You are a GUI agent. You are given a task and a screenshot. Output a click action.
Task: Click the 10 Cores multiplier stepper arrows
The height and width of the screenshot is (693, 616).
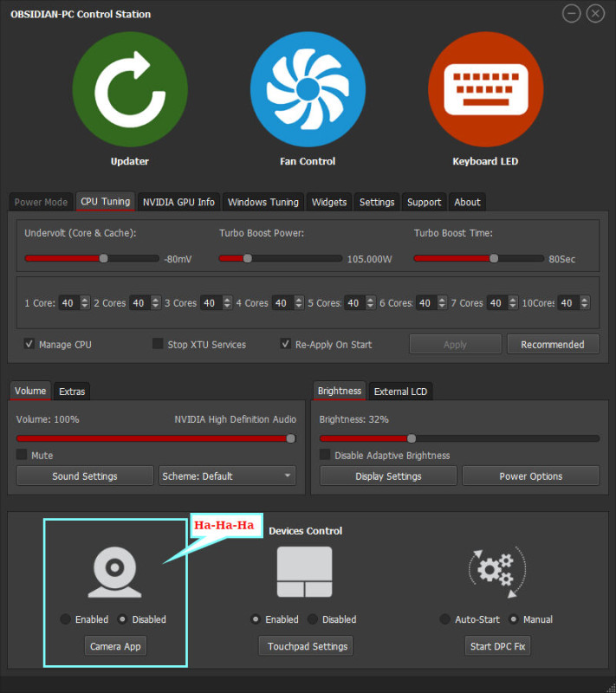[585, 302]
